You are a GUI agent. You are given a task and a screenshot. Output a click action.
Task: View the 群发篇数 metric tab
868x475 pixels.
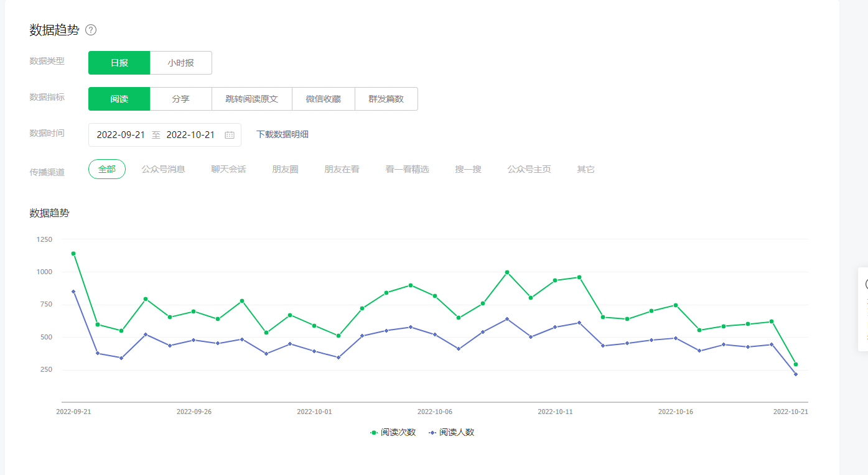pos(386,99)
